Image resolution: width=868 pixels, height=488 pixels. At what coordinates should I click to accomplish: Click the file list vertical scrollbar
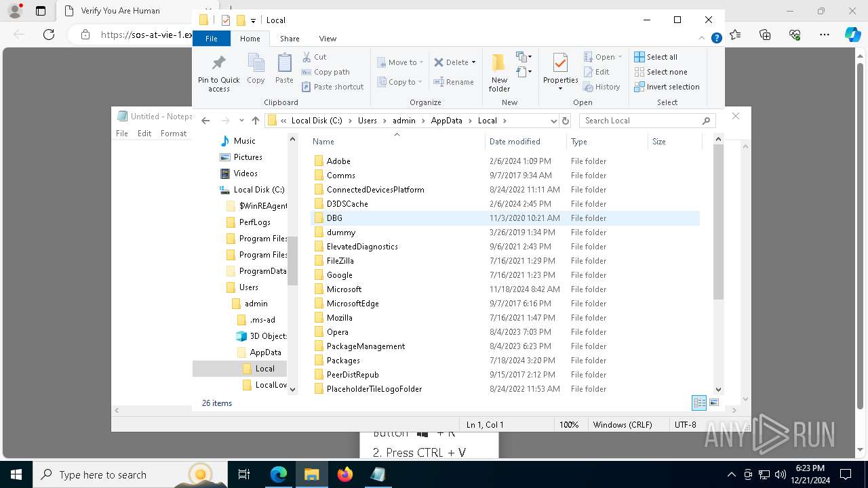718,222
